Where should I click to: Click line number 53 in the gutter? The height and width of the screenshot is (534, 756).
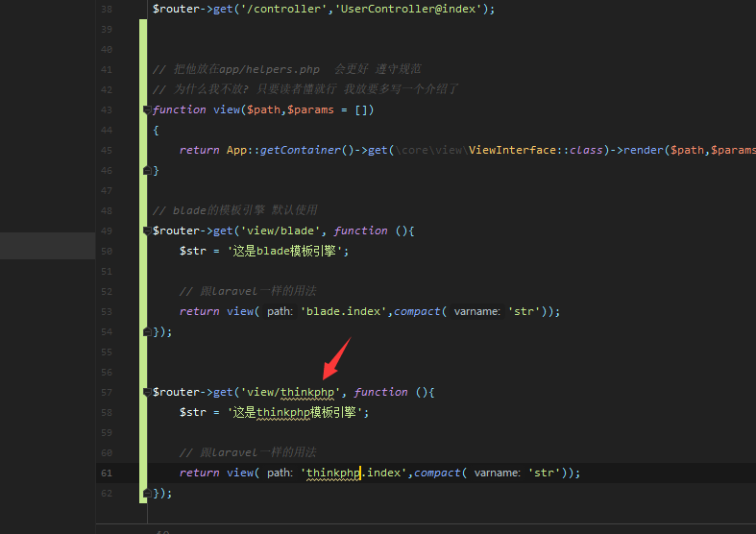point(107,311)
